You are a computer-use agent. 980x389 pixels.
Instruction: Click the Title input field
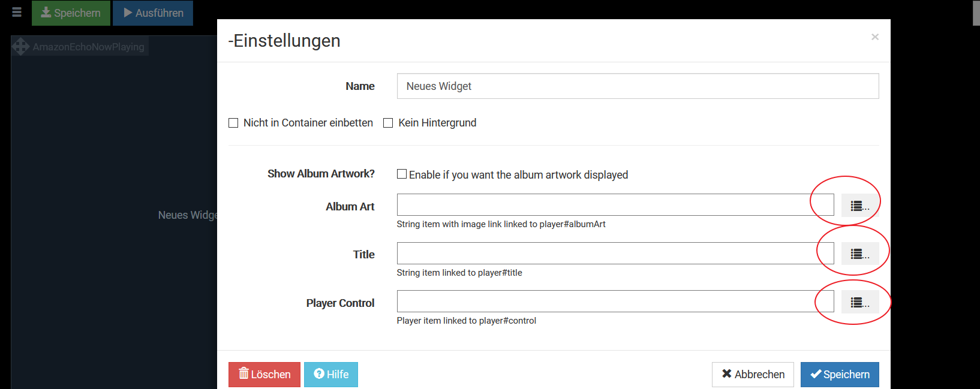click(615, 254)
